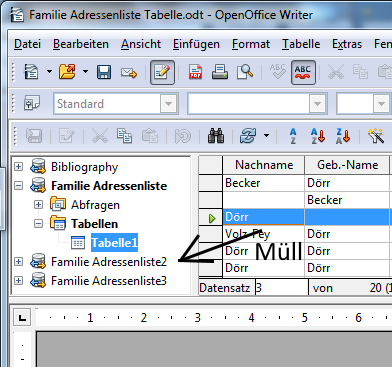Screen dimensions: 392x367
Task: Sort descending with Z-A arrow icon
Action: pyautogui.click(x=343, y=136)
